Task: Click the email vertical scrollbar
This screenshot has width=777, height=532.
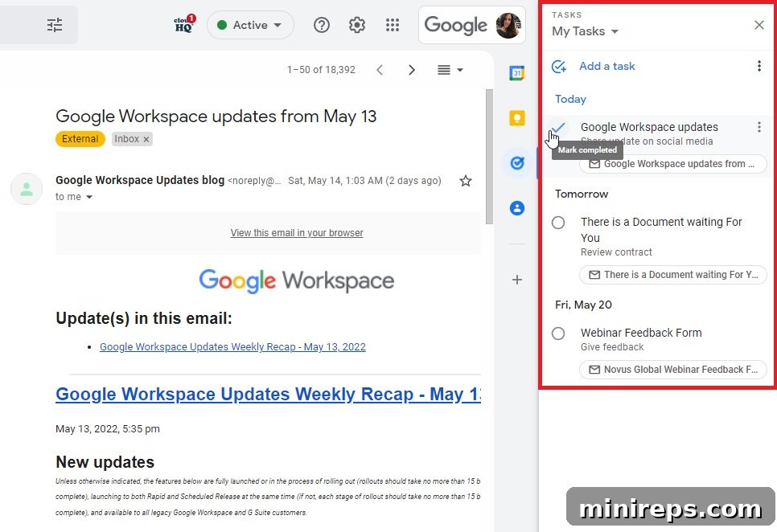Action: pos(489,157)
